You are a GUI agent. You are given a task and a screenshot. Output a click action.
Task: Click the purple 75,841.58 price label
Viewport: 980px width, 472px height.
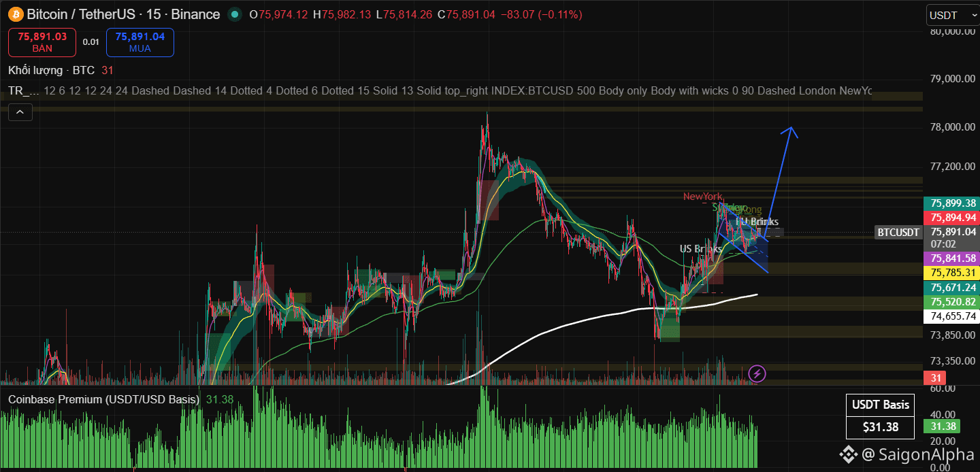click(951, 258)
